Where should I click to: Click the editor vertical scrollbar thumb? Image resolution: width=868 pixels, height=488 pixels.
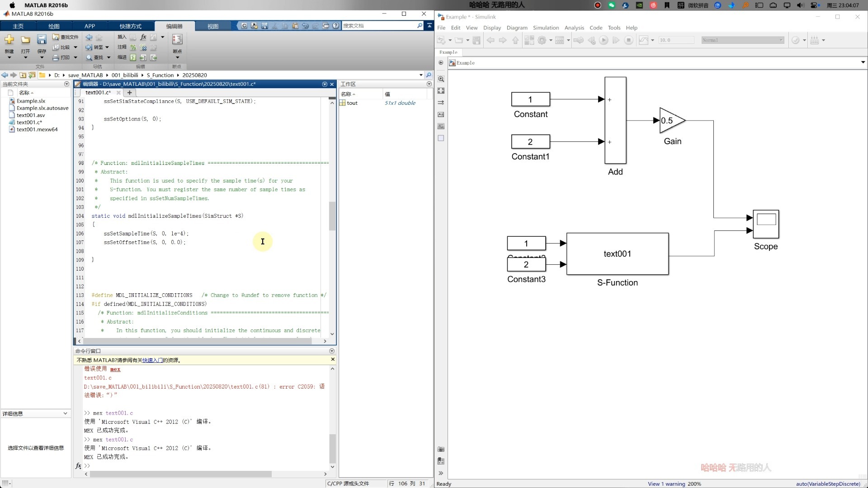tap(332, 216)
